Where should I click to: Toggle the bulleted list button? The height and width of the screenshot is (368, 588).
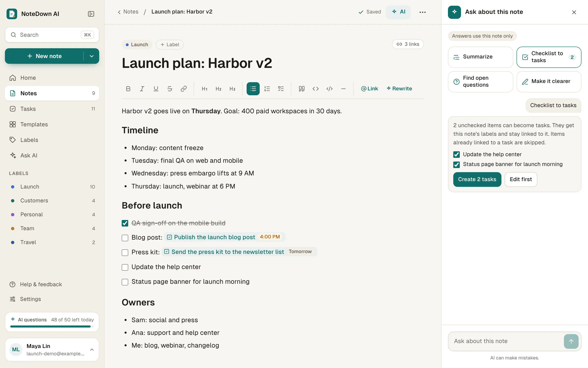pyautogui.click(x=253, y=89)
